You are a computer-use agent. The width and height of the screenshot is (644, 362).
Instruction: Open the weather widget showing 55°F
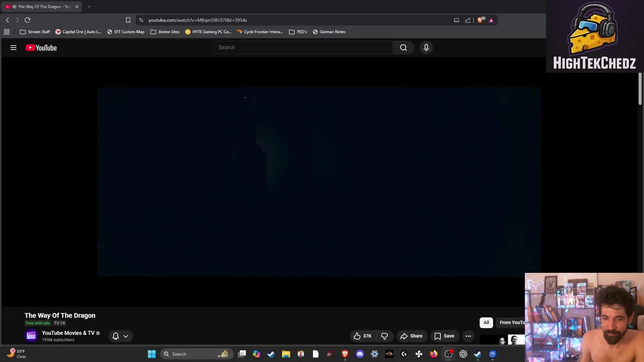tap(17, 354)
